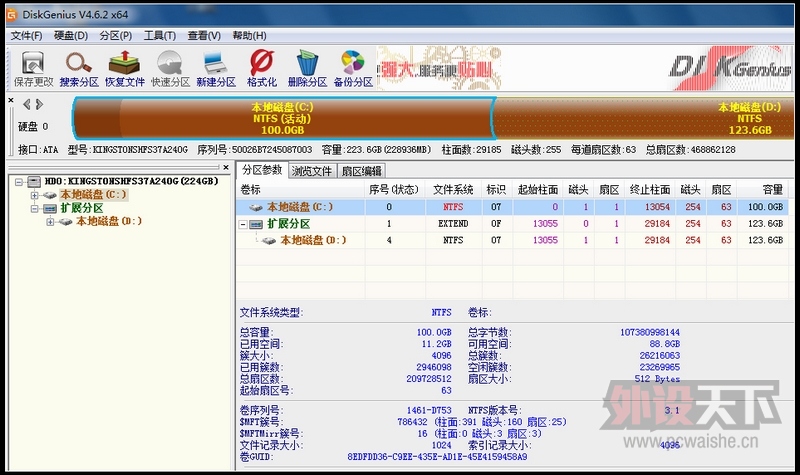Click the 107380998144 total bytes value
The width and height of the screenshot is (800, 475).
[650, 333]
